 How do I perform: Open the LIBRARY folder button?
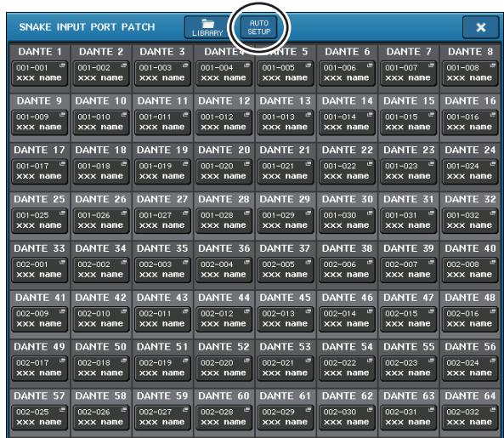[x=207, y=28]
